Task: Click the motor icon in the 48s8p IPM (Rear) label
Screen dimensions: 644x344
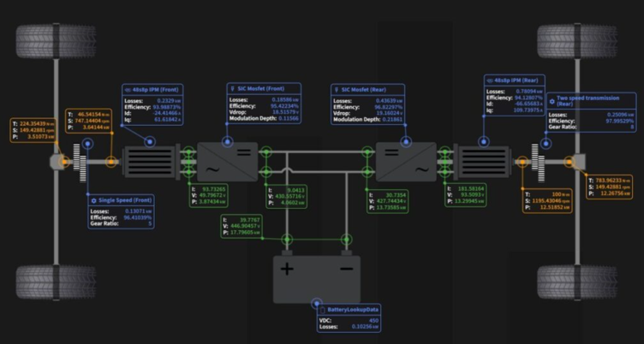Action: [490, 81]
